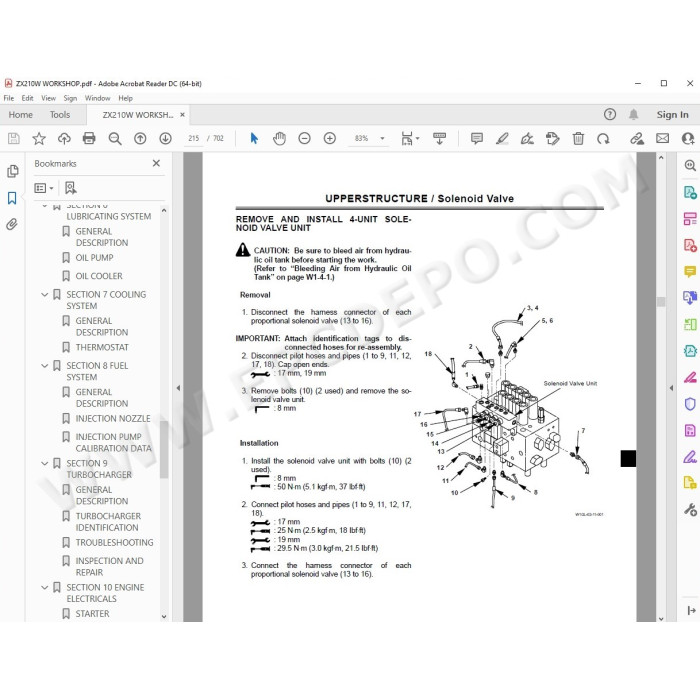Open the Sign document pen tool
This screenshot has height=700, width=700.
pyautogui.click(x=527, y=138)
